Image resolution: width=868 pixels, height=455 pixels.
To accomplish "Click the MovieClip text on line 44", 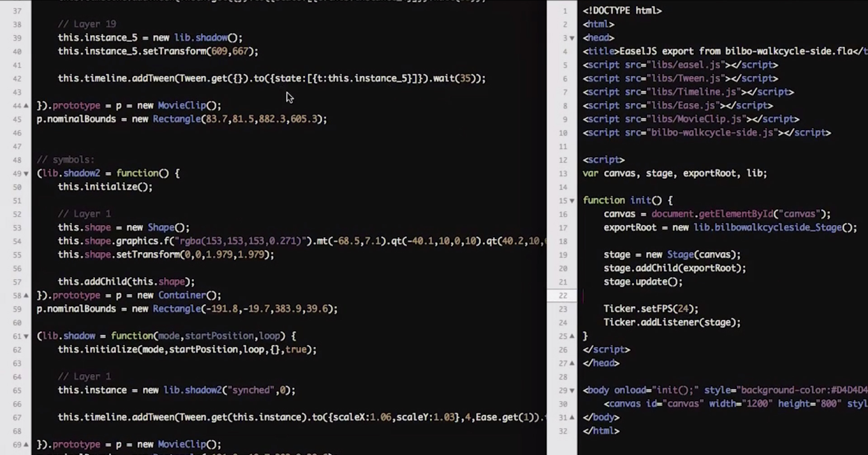I will pos(182,105).
